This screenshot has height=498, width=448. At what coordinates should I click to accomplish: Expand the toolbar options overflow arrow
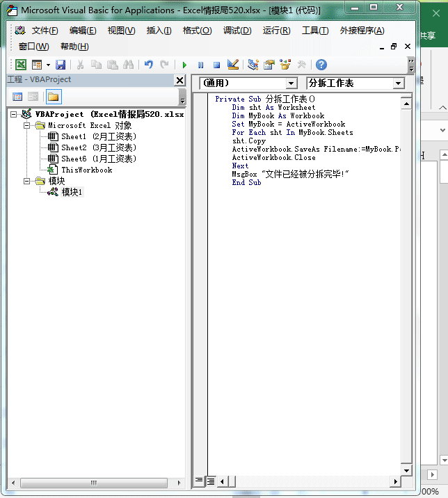tap(411, 65)
